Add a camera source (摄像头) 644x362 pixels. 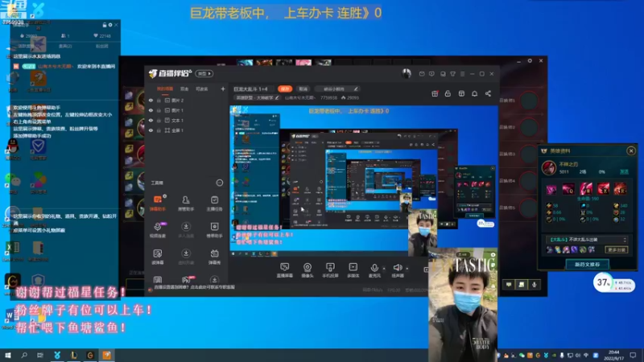308,270
